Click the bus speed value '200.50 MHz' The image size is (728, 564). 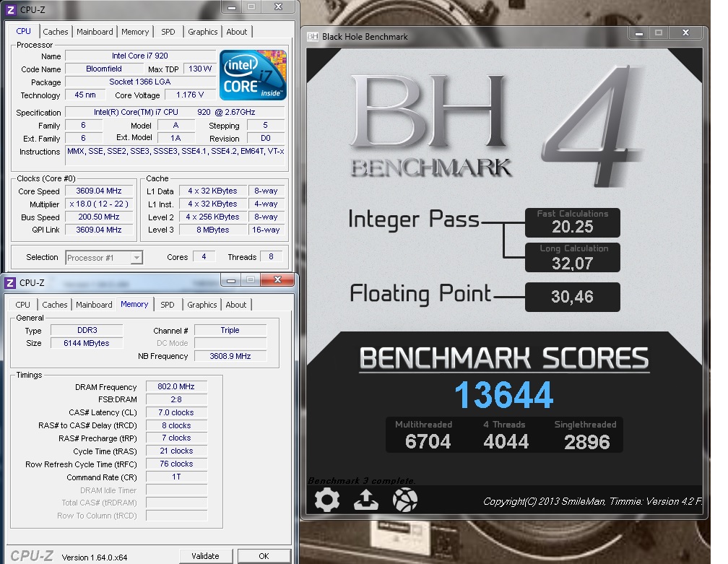99,217
